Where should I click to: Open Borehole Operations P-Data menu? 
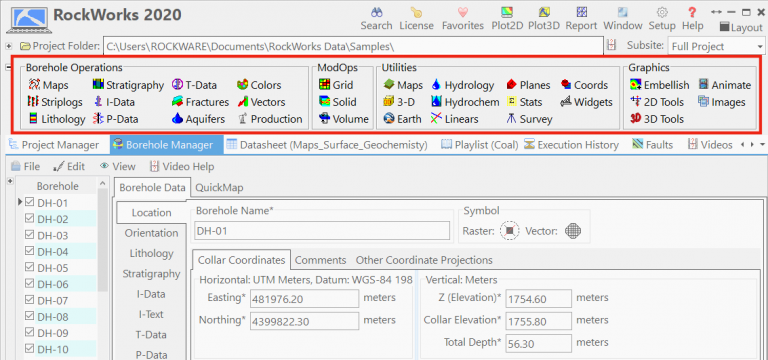tap(115, 119)
